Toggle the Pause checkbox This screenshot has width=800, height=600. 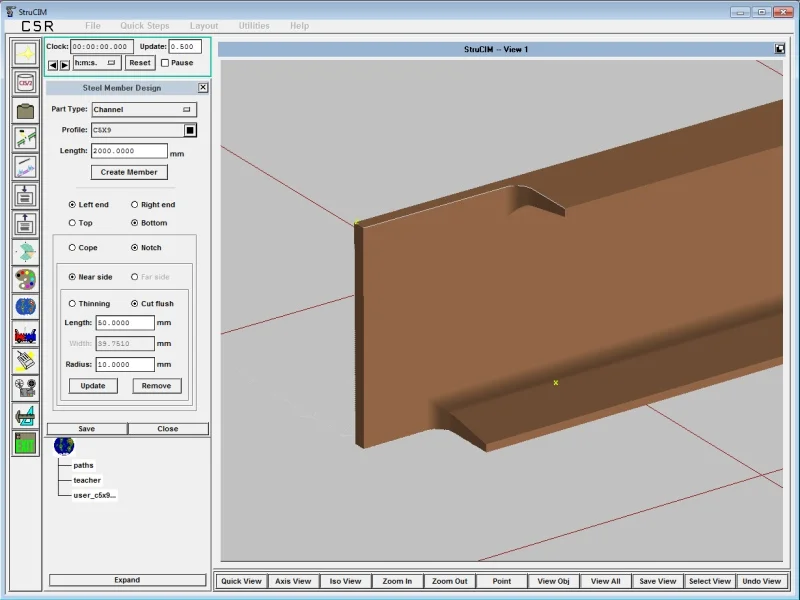point(165,63)
